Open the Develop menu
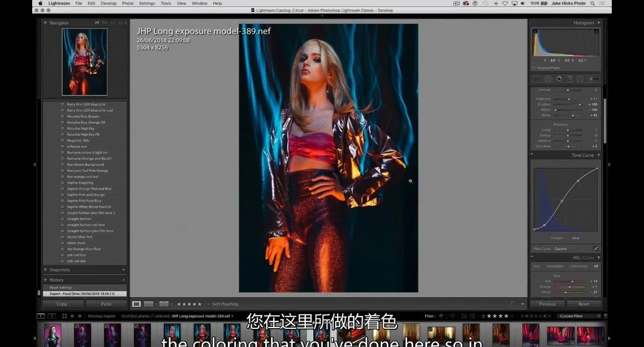The height and width of the screenshot is (347, 644). (x=108, y=4)
